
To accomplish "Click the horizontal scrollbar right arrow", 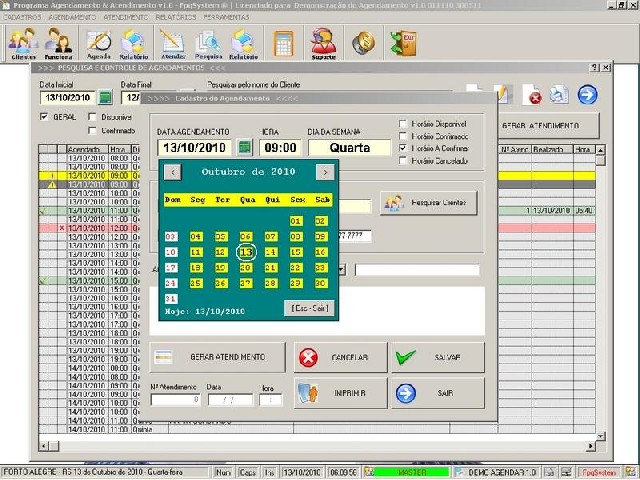I will [x=591, y=447].
